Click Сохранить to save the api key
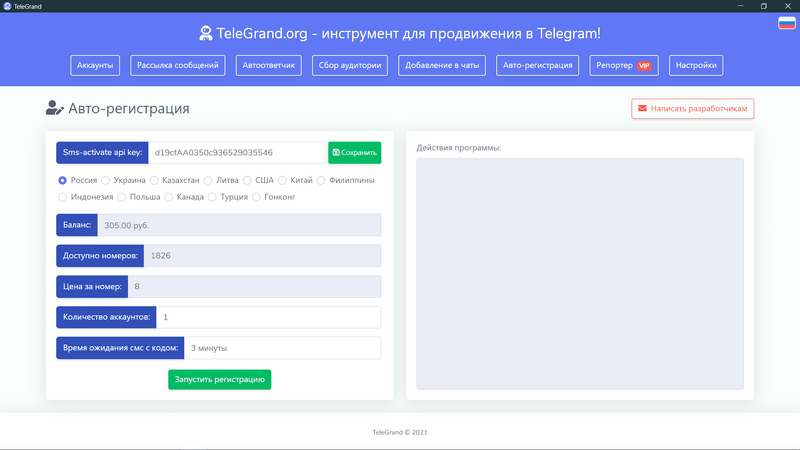The image size is (800, 450). point(355,153)
